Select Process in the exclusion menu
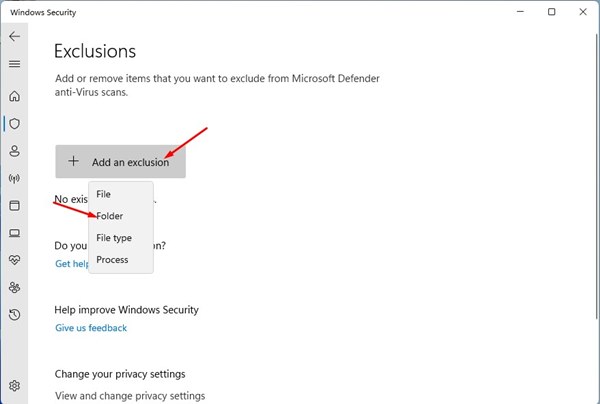Image resolution: width=600 pixels, height=404 pixels. click(112, 260)
